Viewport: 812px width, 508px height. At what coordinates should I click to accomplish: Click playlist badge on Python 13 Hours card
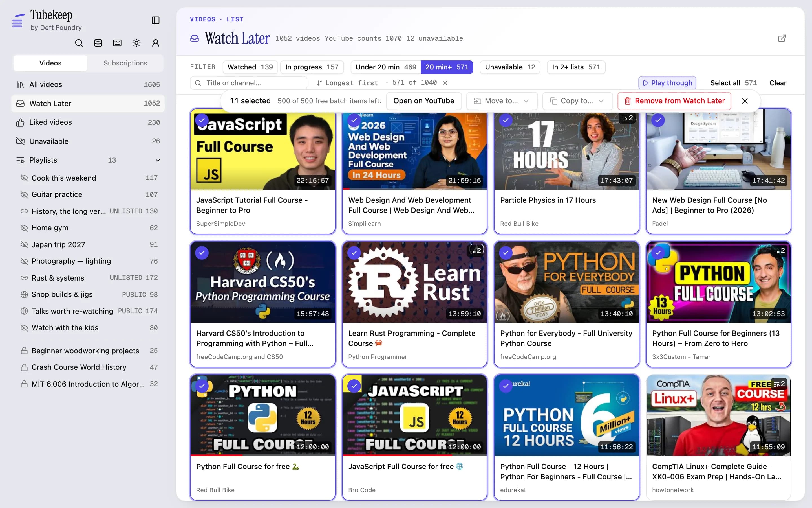779,251
